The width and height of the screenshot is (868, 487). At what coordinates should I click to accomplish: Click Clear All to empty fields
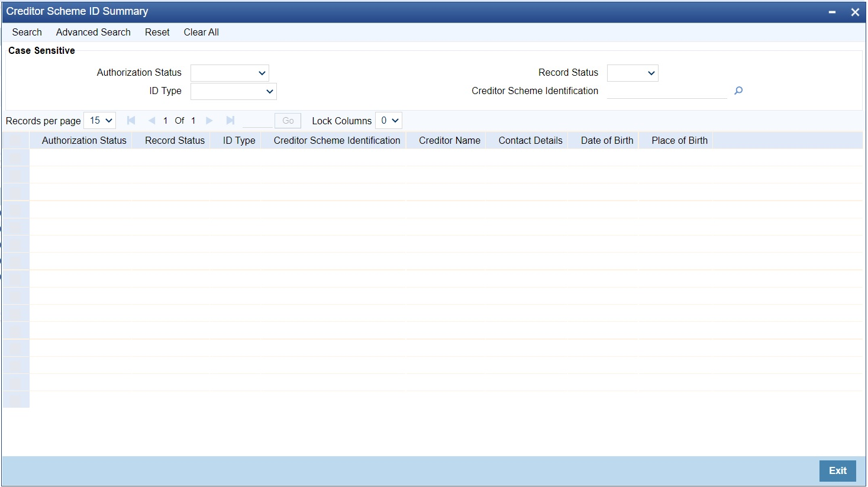click(x=201, y=32)
